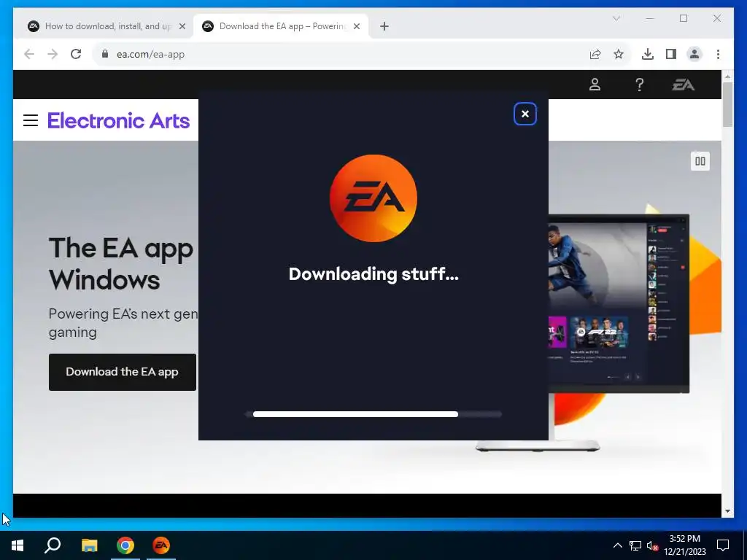Go forward in browser history
The image size is (747, 560).
point(53,54)
